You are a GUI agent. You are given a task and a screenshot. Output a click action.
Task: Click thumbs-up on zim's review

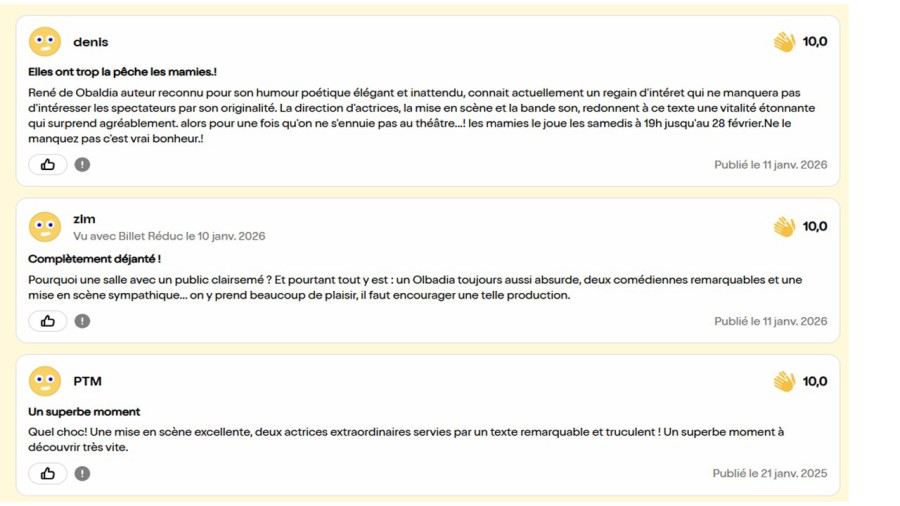(x=47, y=321)
